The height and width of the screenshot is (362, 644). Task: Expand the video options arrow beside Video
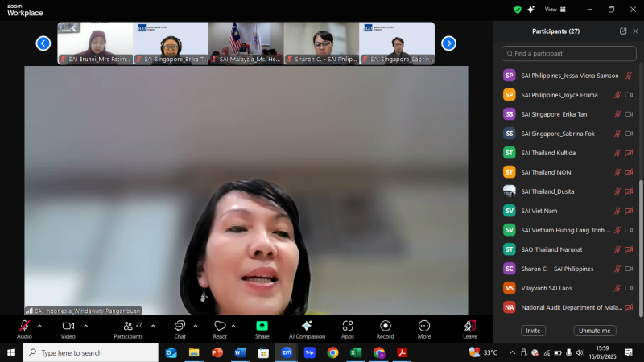84,326
